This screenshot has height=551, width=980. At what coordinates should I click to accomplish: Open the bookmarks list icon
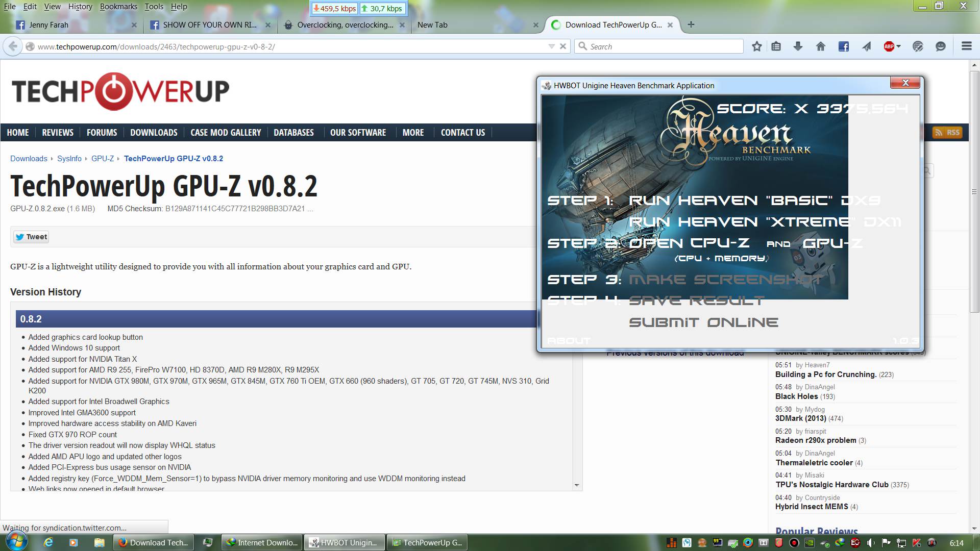point(776,46)
